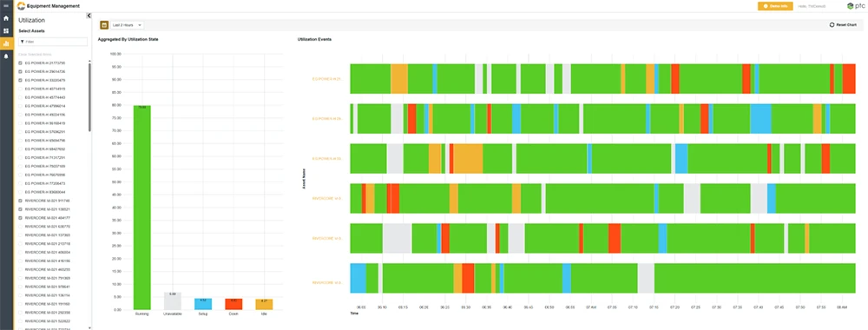This screenshot has width=868, height=330.
Task: Open the dashboard grid sidebar icon
Action: point(6,31)
